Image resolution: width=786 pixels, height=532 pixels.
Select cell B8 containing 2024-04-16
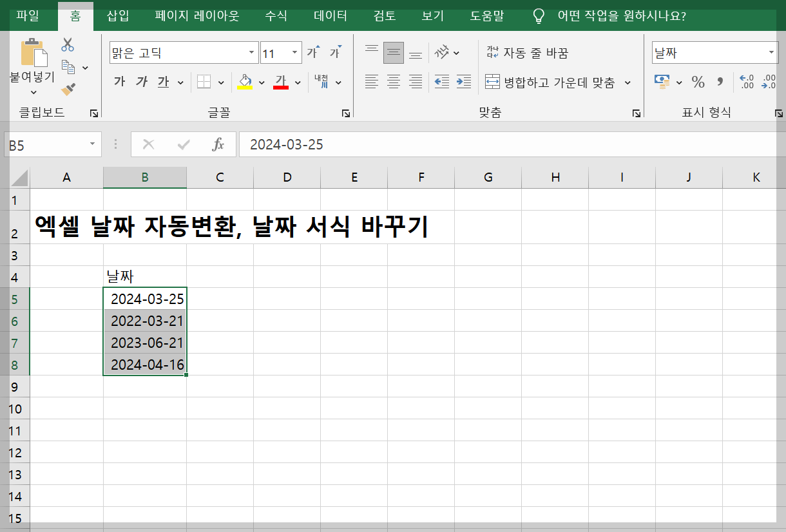click(x=144, y=364)
